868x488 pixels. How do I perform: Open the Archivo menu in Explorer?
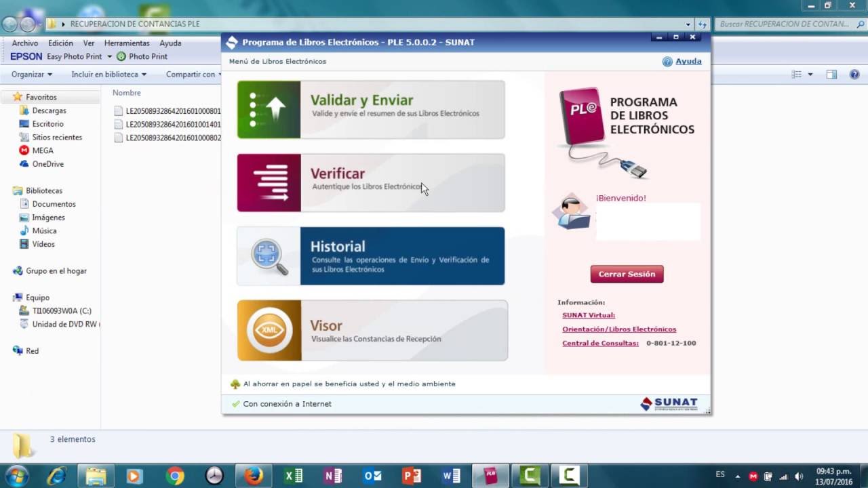pos(25,43)
